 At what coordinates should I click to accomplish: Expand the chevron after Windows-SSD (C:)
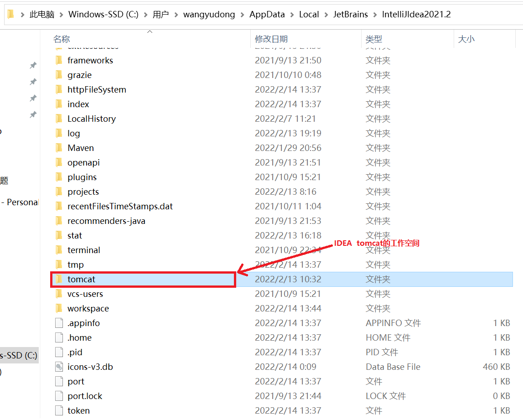click(x=145, y=15)
